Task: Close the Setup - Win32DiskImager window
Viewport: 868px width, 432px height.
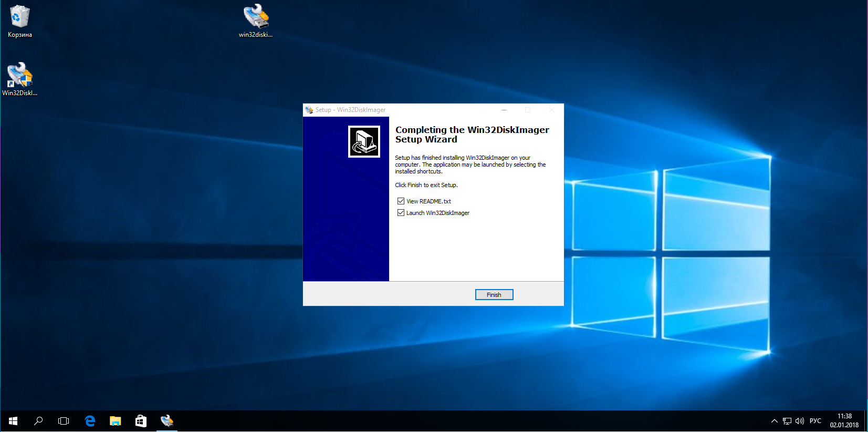Action: 552,110
